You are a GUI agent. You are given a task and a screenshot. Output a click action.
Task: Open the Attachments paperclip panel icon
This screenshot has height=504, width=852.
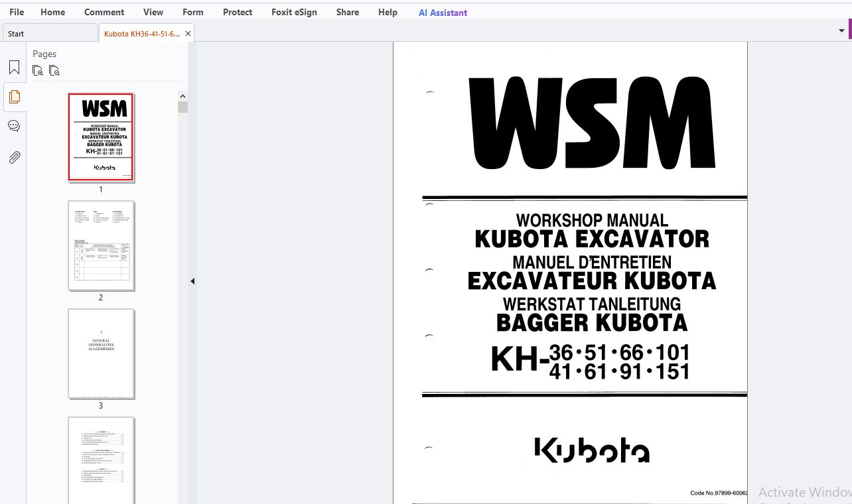(14, 157)
